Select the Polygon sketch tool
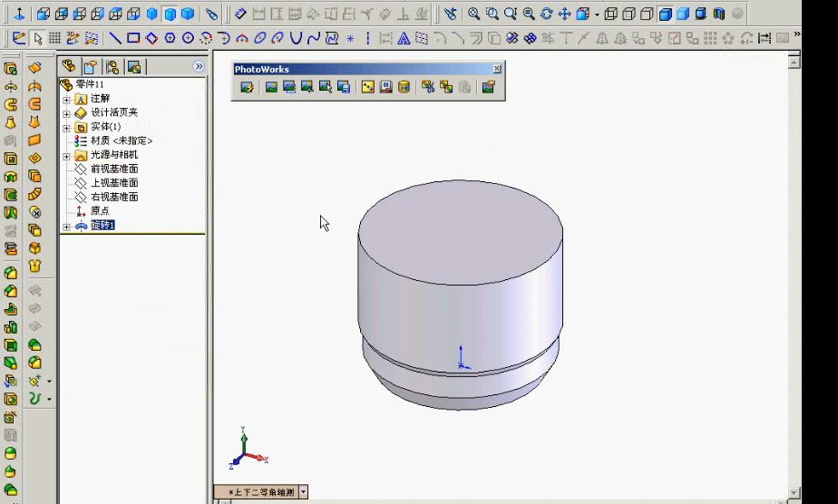Screen dimensions: 838x504 point(170,38)
